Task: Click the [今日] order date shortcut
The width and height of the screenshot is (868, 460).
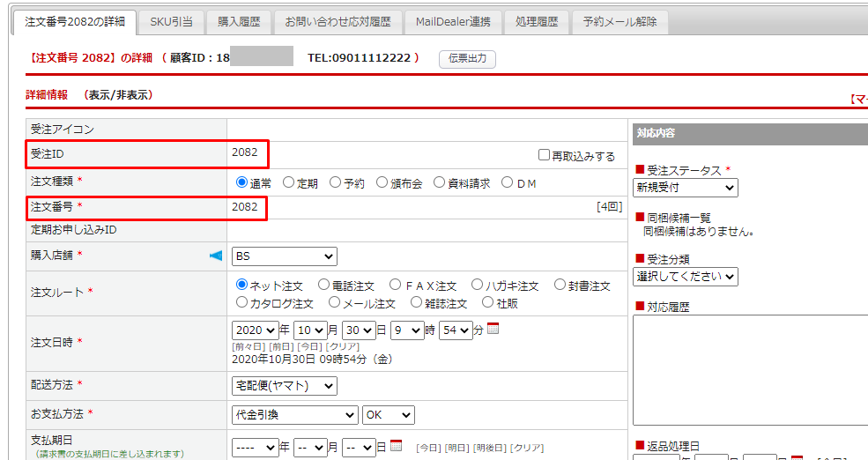Action: tap(309, 346)
